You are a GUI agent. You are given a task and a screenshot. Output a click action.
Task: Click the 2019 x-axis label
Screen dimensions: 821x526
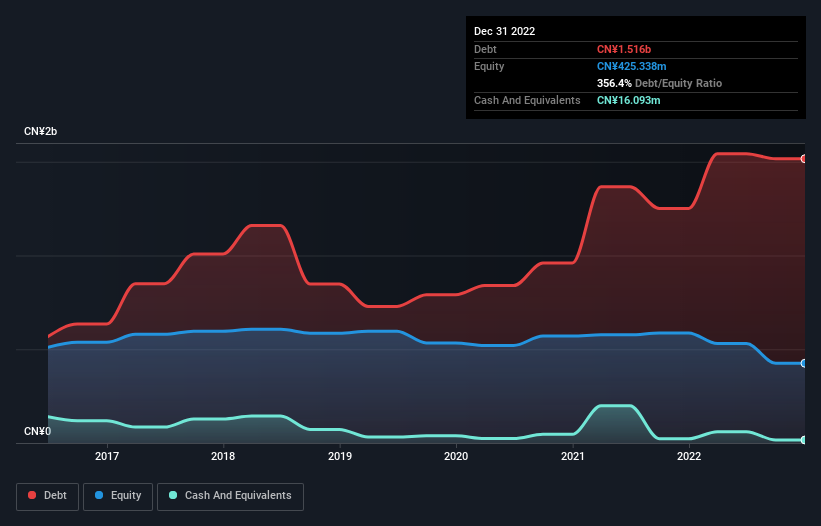(340, 456)
